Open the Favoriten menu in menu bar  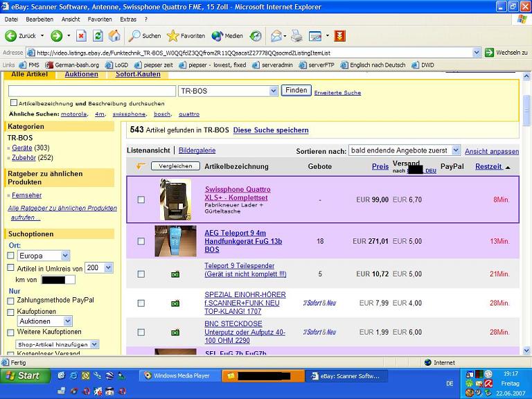[x=100, y=19]
